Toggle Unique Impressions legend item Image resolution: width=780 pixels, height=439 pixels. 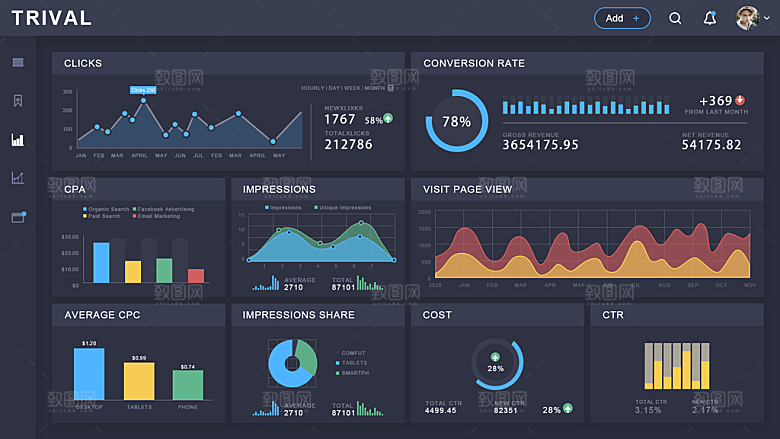coord(343,208)
